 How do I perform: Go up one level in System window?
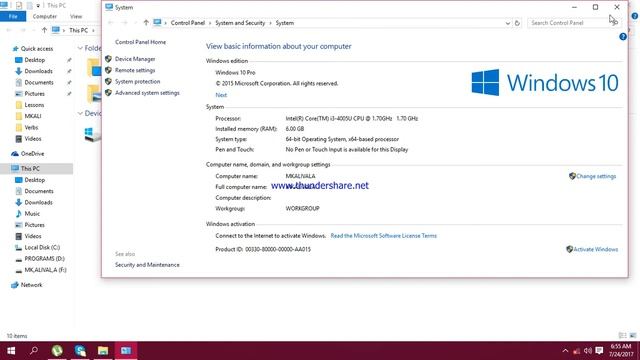pos(146,23)
